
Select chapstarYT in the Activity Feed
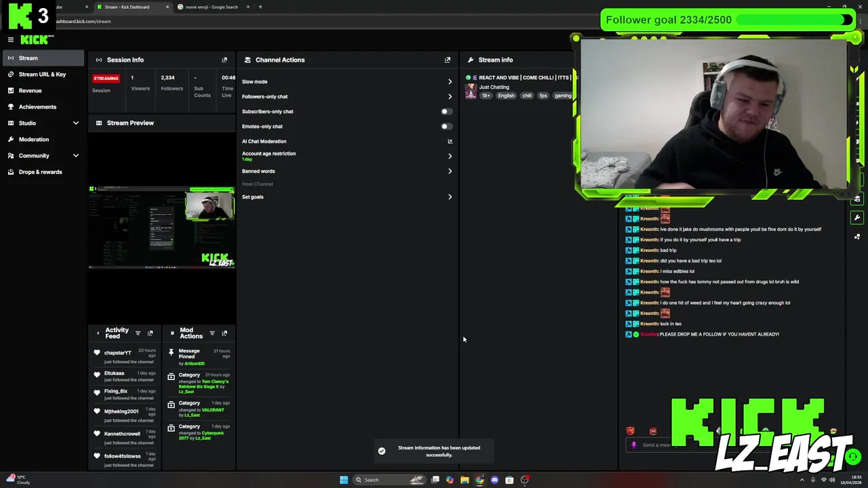click(x=117, y=352)
